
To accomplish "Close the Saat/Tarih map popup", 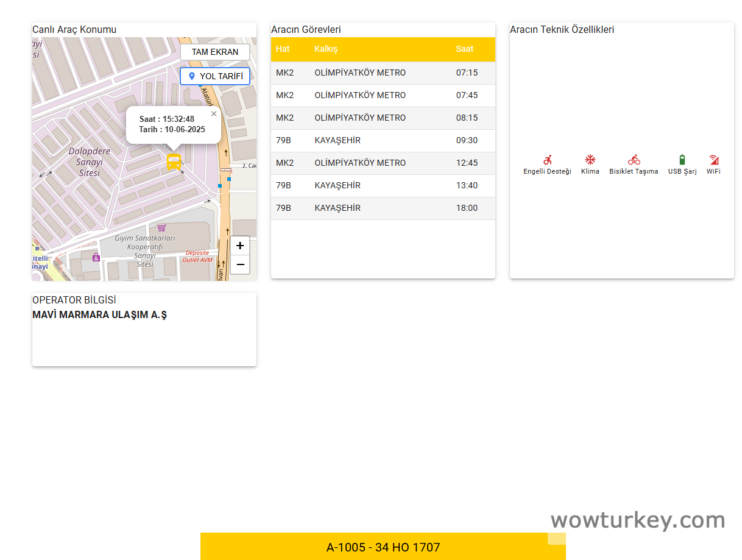I will pyautogui.click(x=214, y=113).
